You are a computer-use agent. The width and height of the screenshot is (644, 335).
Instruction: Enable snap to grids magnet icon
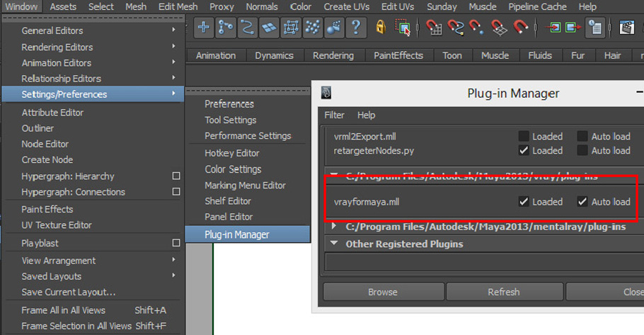click(434, 28)
